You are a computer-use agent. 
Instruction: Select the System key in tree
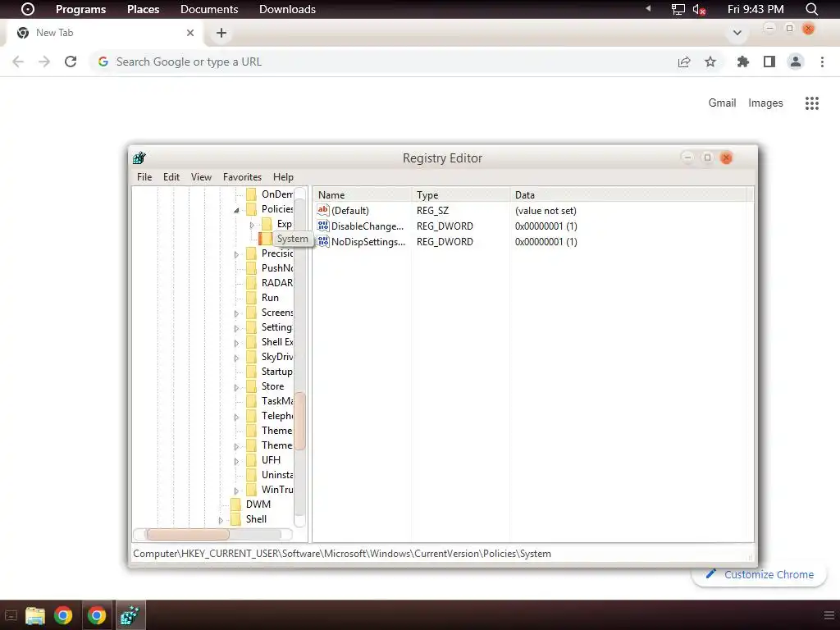tap(293, 239)
